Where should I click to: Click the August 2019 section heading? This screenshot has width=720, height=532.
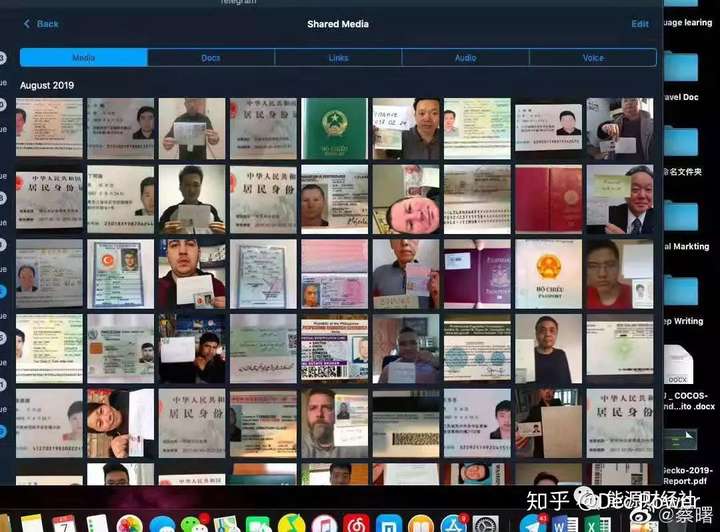point(47,85)
